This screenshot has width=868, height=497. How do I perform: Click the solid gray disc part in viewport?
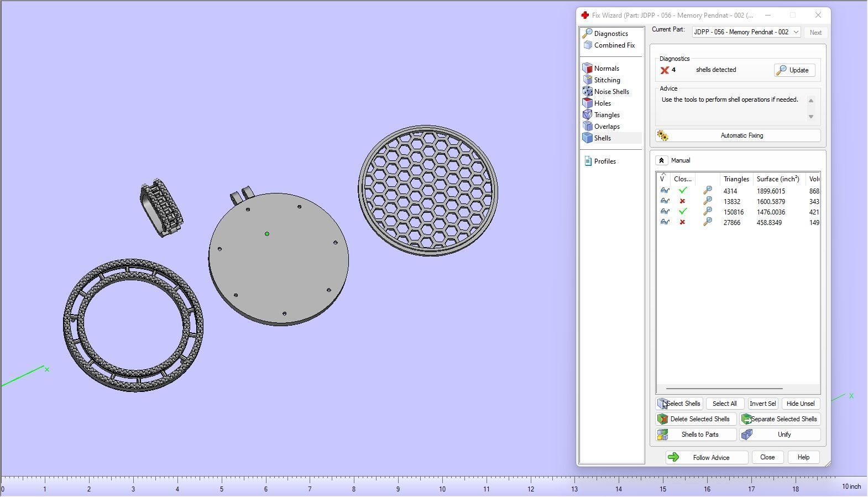click(279, 260)
